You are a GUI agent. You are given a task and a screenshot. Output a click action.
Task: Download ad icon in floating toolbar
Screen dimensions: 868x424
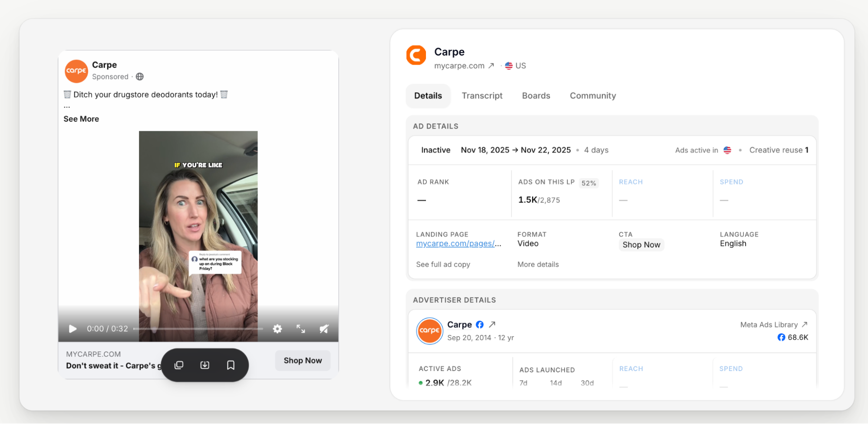205,365
